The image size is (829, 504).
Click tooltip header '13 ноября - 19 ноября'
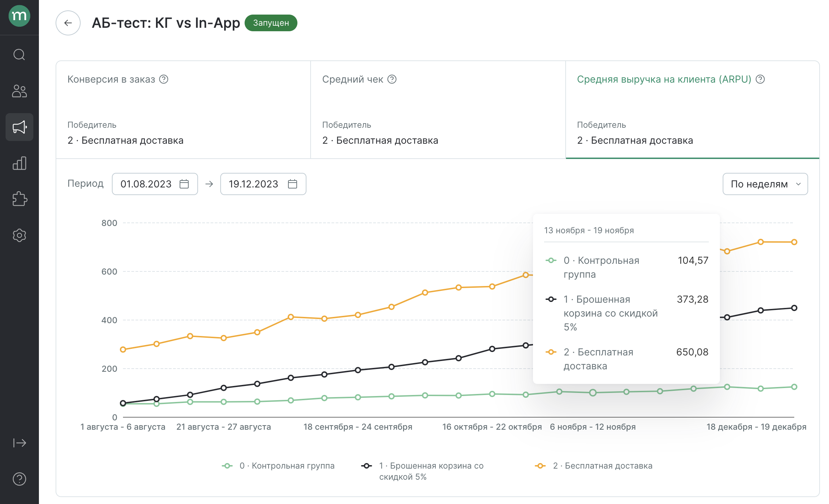click(589, 230)
